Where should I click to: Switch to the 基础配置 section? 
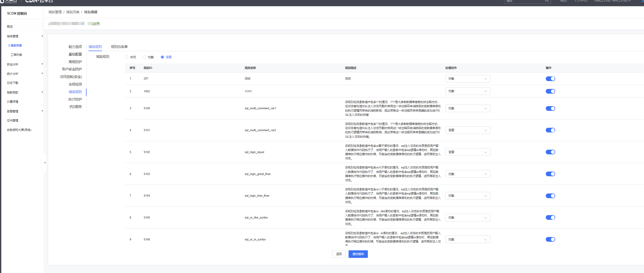75,54
